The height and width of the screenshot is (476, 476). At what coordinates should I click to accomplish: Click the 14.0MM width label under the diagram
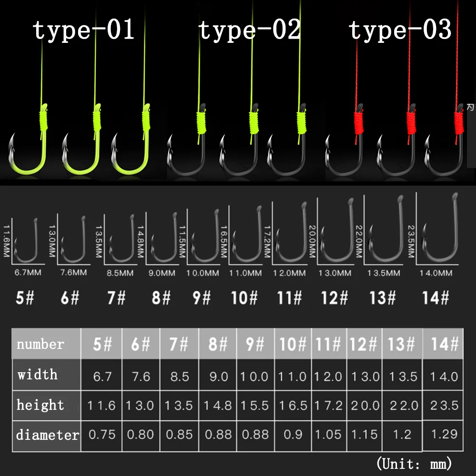coord(436,273)
